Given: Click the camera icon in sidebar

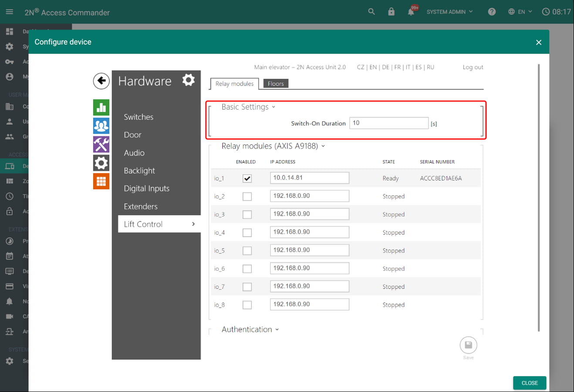Looking at the screenshot, I should (x=10, y=316).
